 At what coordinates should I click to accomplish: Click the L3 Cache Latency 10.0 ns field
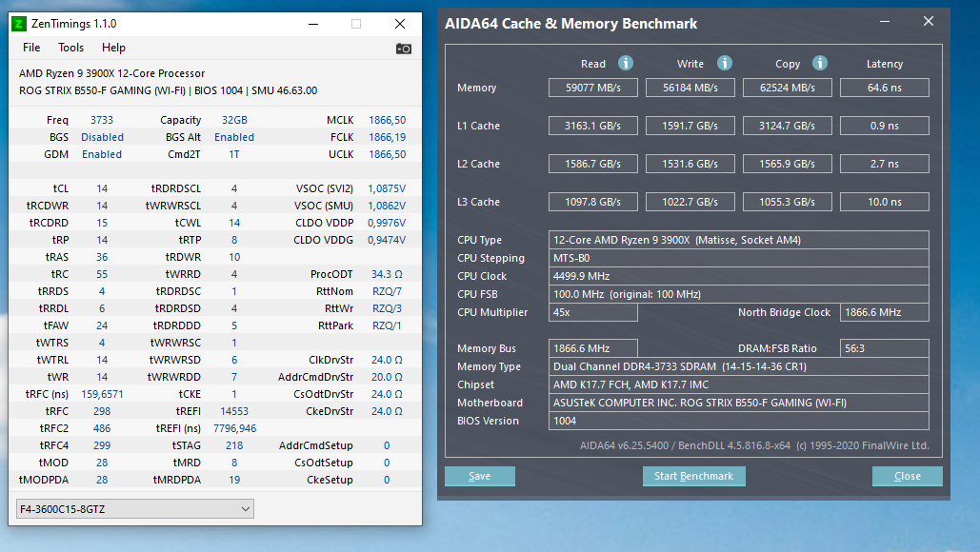point(885,202)
